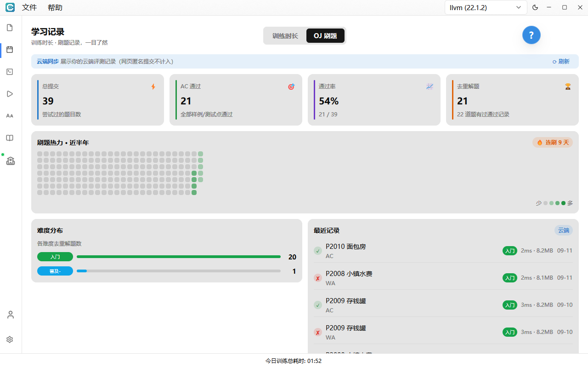
Task: Click the trophy icon on 去重解题 card
Action: click(568, 86)
